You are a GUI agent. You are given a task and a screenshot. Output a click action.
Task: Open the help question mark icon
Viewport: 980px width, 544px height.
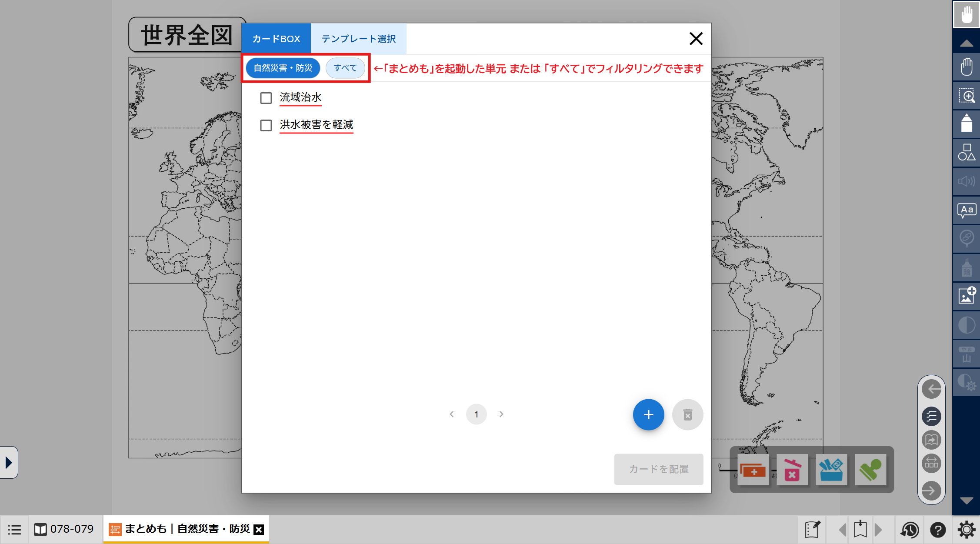pyautogui.click(x=938, y=530)
